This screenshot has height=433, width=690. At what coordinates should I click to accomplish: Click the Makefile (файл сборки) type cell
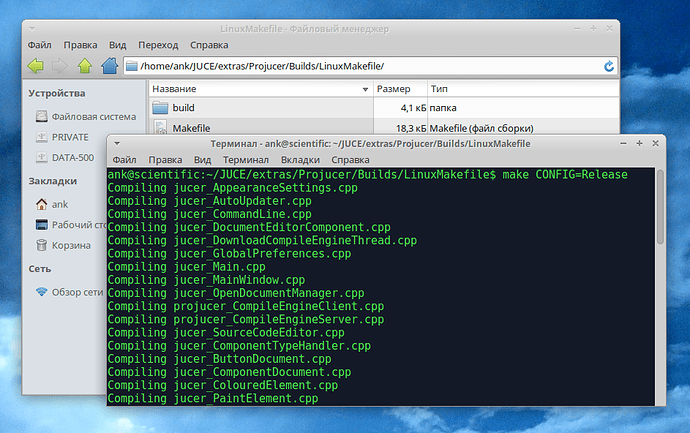(481, 128)
